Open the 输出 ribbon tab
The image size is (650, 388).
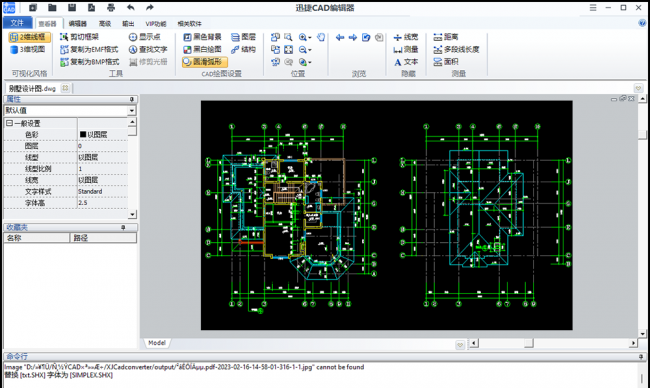point(128,24)
